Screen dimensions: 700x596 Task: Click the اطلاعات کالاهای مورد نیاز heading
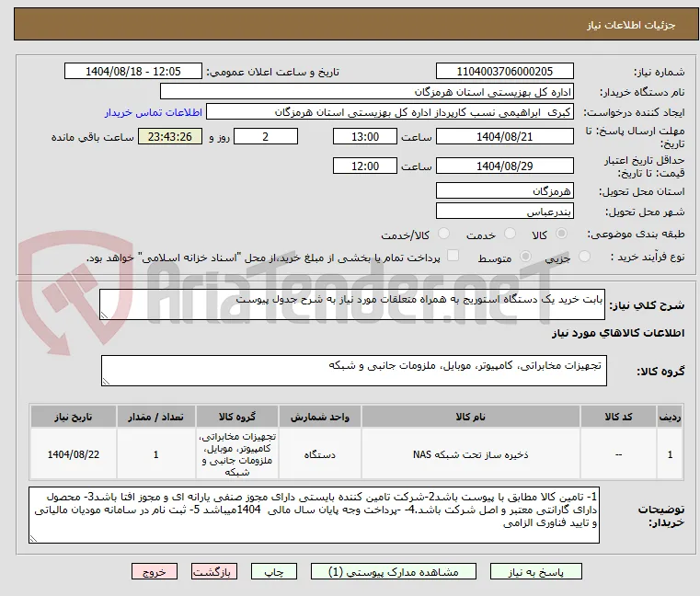coord(618,334)
